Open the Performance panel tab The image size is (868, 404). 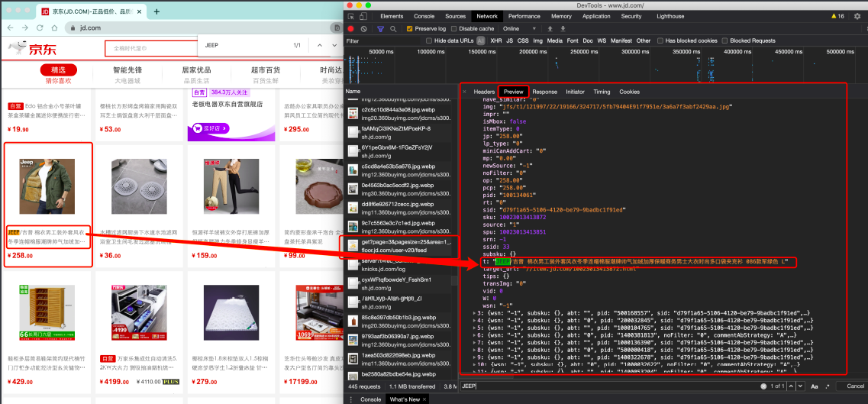click(524, 17)
